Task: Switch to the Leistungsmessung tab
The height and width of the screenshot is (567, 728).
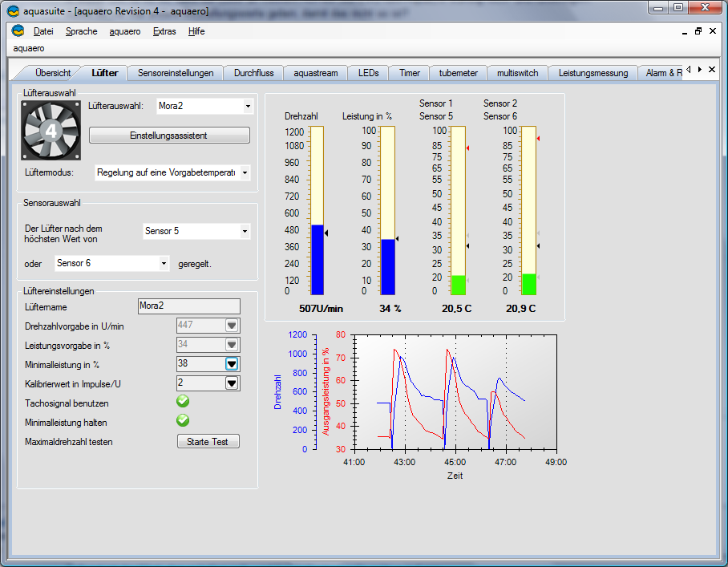Action: (x=593, y=73)
